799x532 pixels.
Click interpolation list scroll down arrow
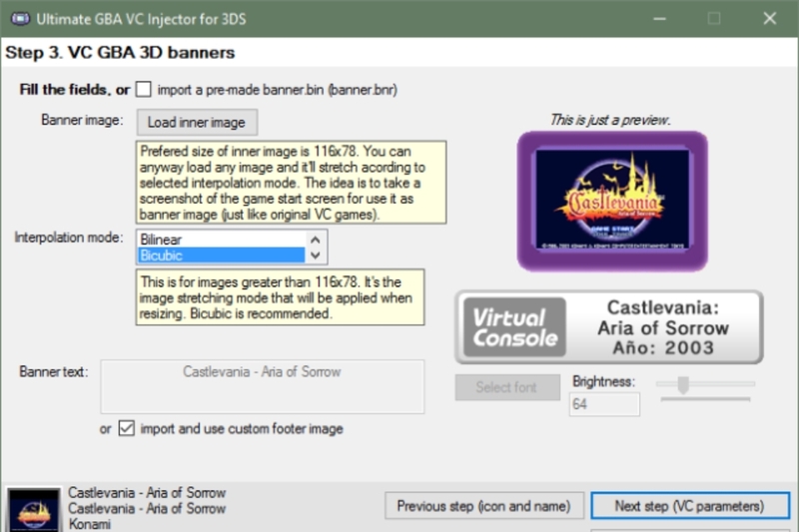316,256
